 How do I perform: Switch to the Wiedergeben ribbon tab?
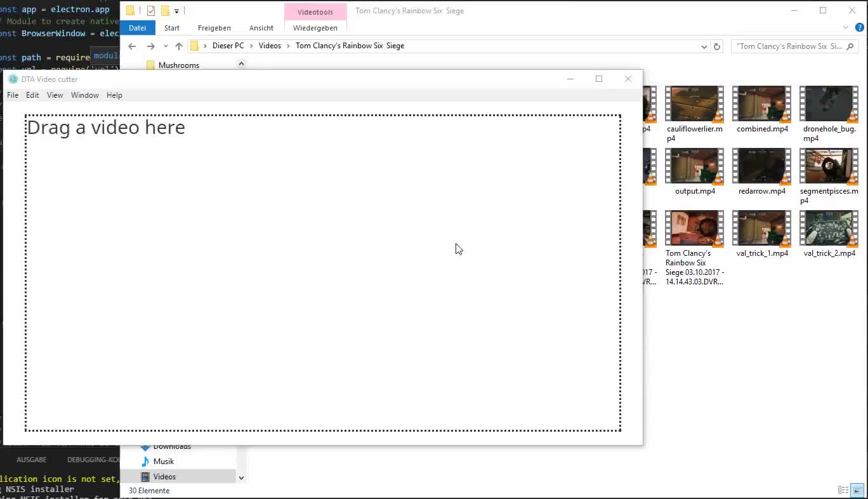(315, 28)
